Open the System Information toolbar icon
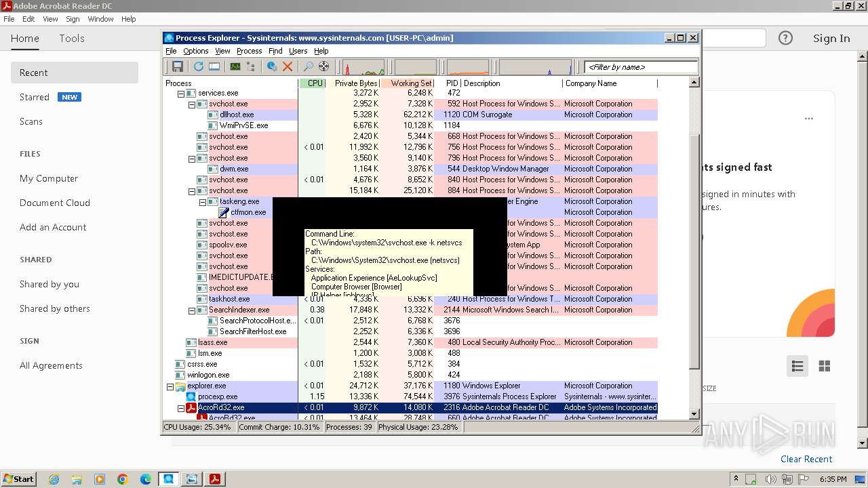This screenshot has height=488, width=868. (214, 66)
